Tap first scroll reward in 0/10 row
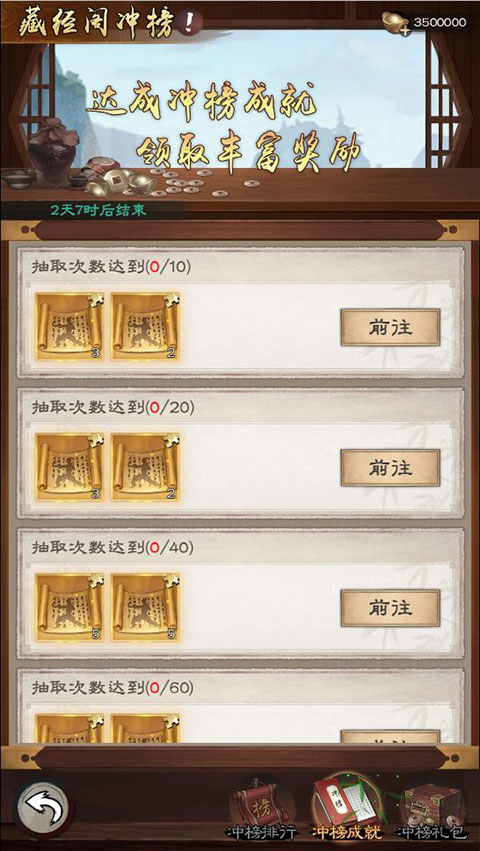Viewport: 480px width, 851px height. (x=70, y=327)
